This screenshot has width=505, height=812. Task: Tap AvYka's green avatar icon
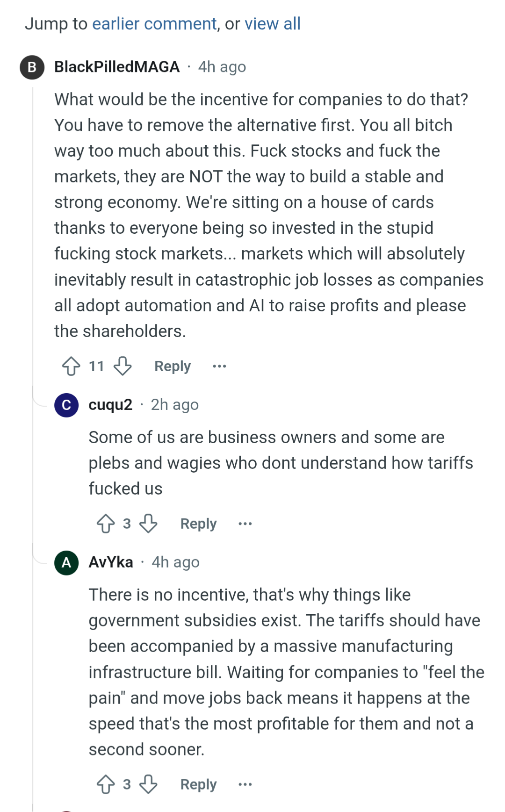point(66,562)
